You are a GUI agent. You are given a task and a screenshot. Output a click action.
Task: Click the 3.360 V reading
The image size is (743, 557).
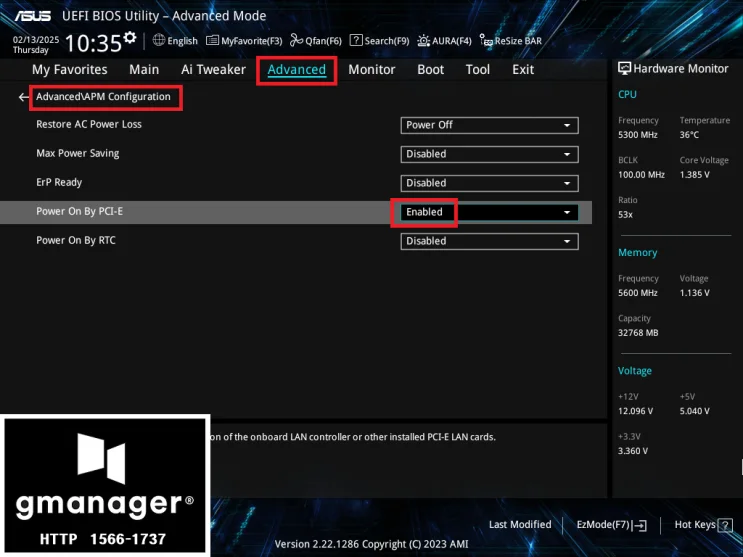click(x=633, y=451)
